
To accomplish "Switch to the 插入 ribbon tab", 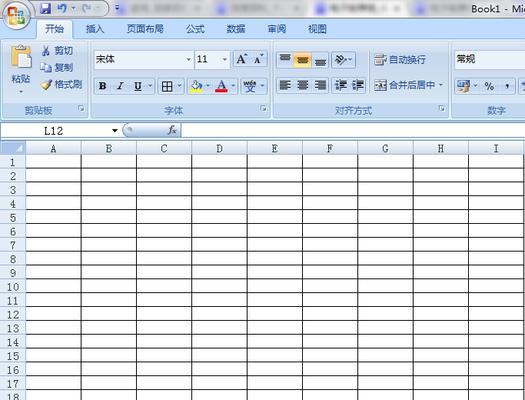I will click(x=95, y=29).
